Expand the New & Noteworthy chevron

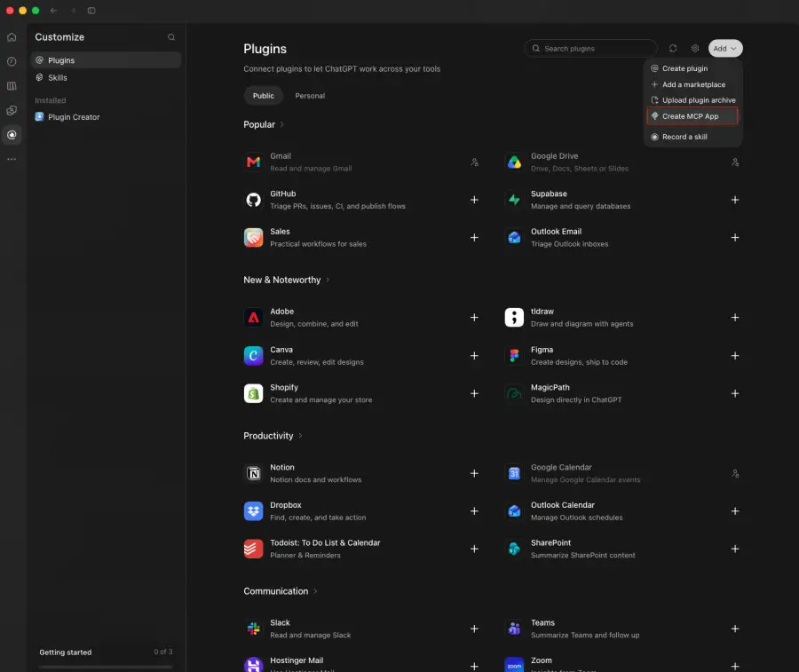(328, 280)
